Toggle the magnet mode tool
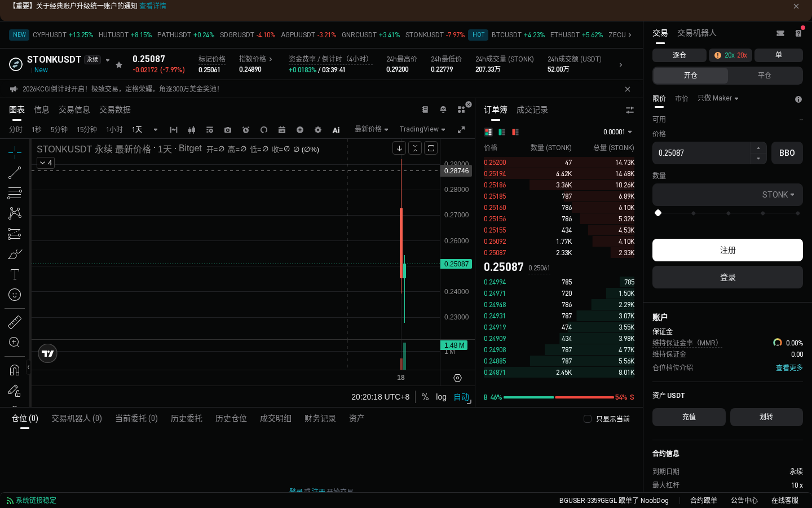The height and width of the screenshot is (508, 812). click(x=15, y=370)
